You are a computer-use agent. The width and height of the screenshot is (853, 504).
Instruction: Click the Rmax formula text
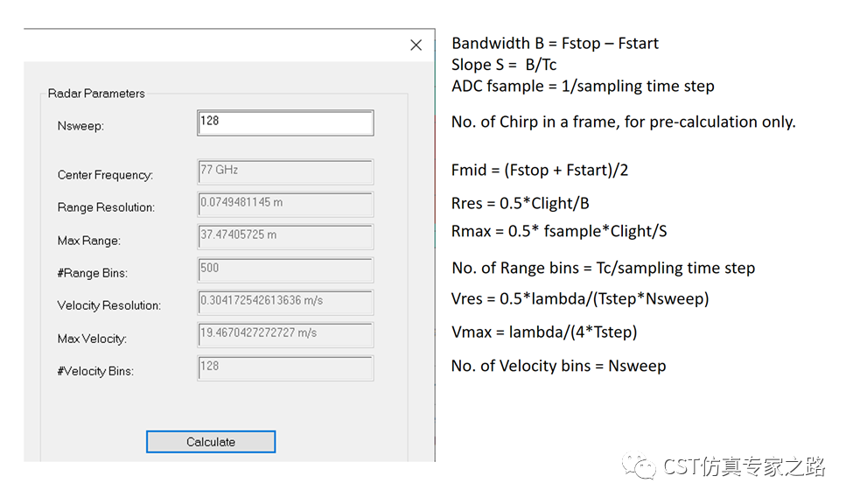coord(559,231)
